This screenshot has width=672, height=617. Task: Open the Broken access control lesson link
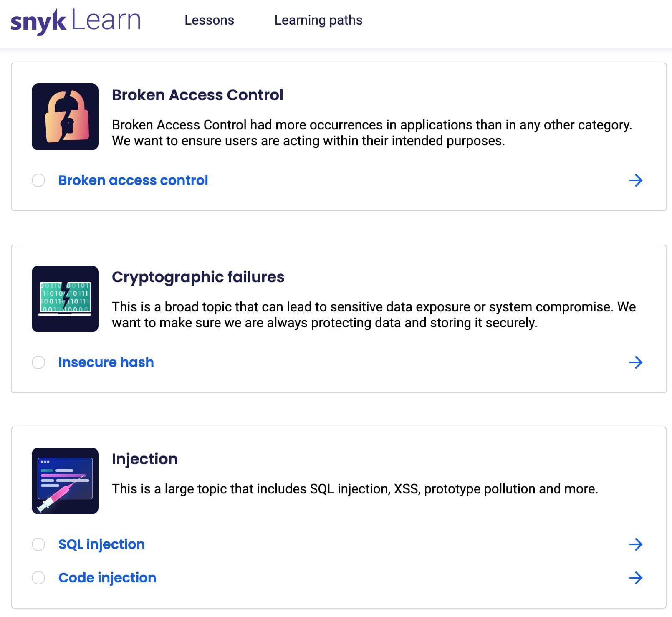coord(133,180)
